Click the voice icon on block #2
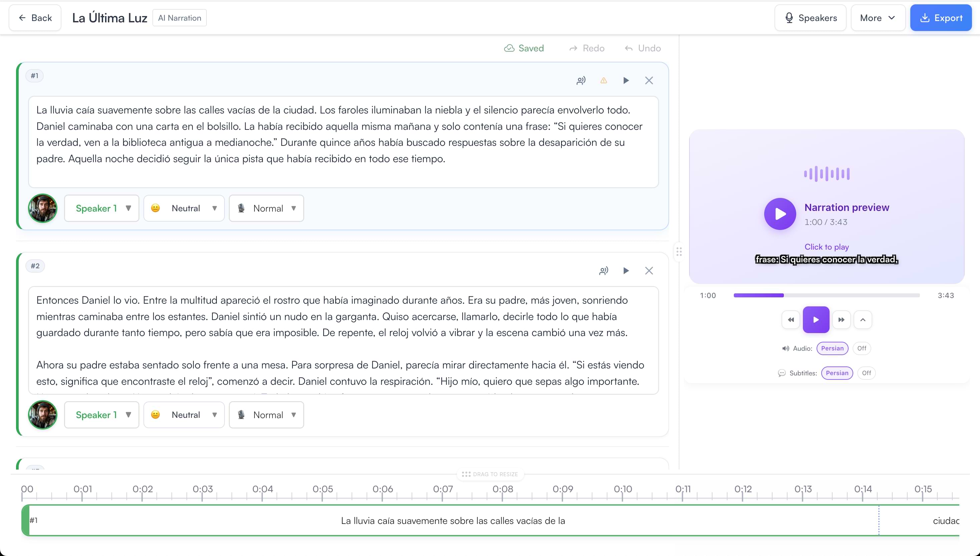This screenshot has height=556, width=980. tap(603, 271)
